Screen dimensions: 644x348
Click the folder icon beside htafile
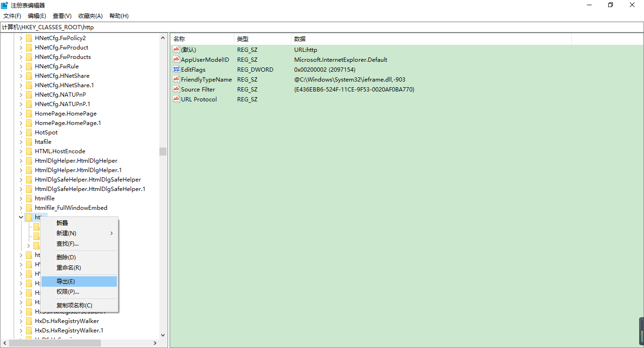pyautogui.click(x=29, y=142)
